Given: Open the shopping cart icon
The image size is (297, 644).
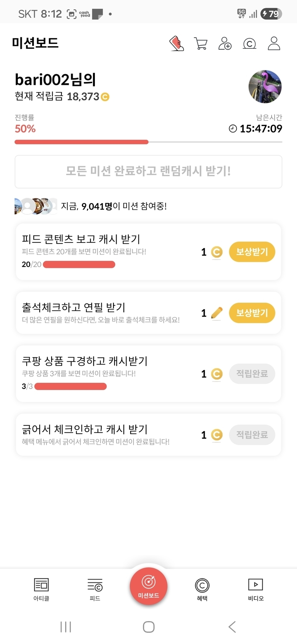Looking at the screenshot, I should coord(201,44).
